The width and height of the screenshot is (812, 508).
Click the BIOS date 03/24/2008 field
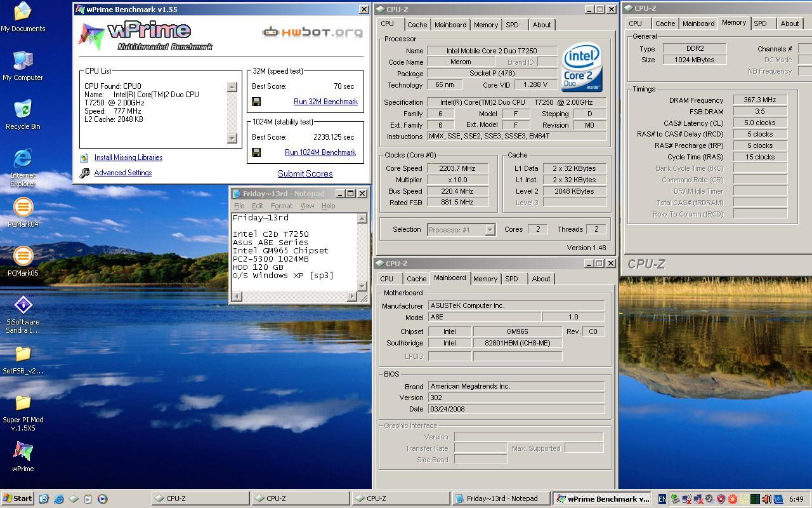click(516, 409)
